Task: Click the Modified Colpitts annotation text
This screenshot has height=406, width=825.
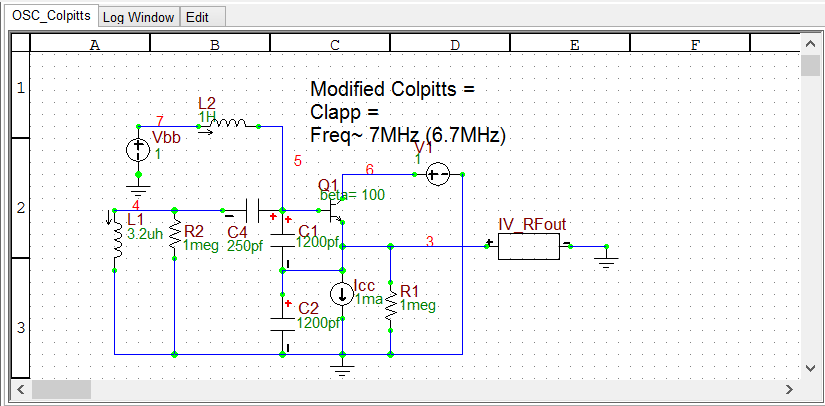Action: [393, 88]
